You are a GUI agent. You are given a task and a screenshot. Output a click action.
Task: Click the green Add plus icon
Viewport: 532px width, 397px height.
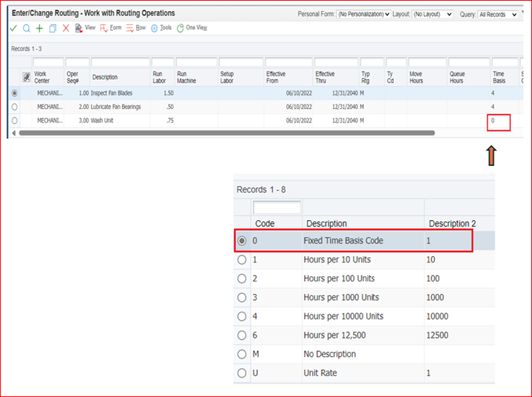coord(39,29)
